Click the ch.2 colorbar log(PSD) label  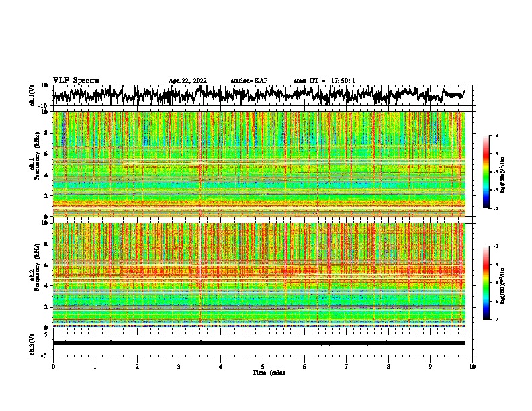[x=504, y=286]
